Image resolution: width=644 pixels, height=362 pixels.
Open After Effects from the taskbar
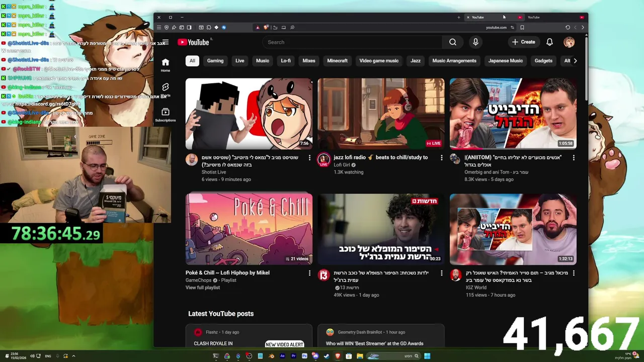(x=282, y=356)
